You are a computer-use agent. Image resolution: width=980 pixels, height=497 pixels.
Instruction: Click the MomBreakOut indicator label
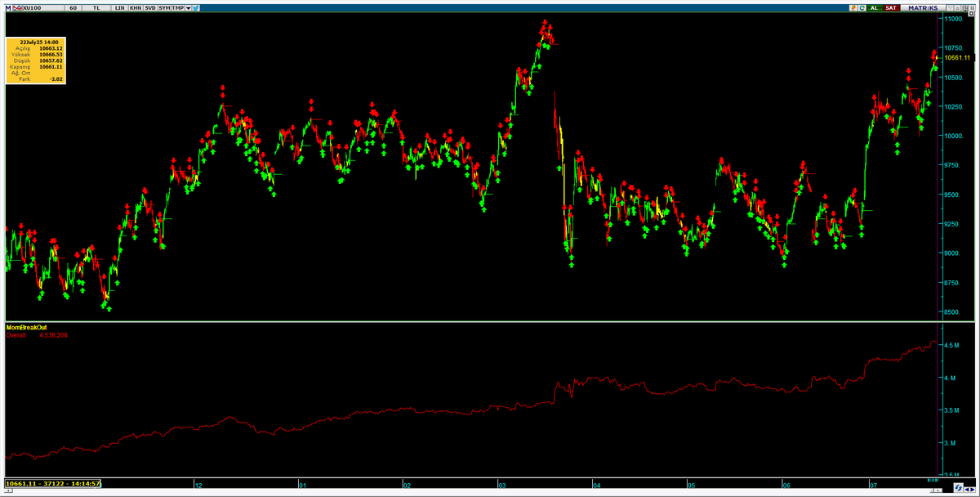coord(27,327)
